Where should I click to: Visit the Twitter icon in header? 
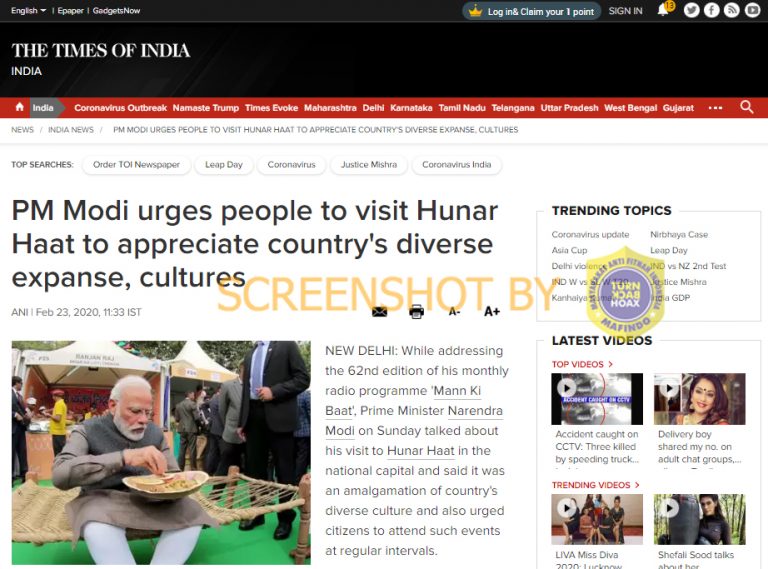pos(691,10)
